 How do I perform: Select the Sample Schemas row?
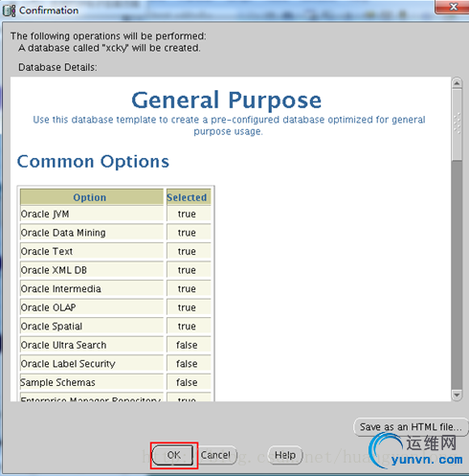(x=116, y=382)
